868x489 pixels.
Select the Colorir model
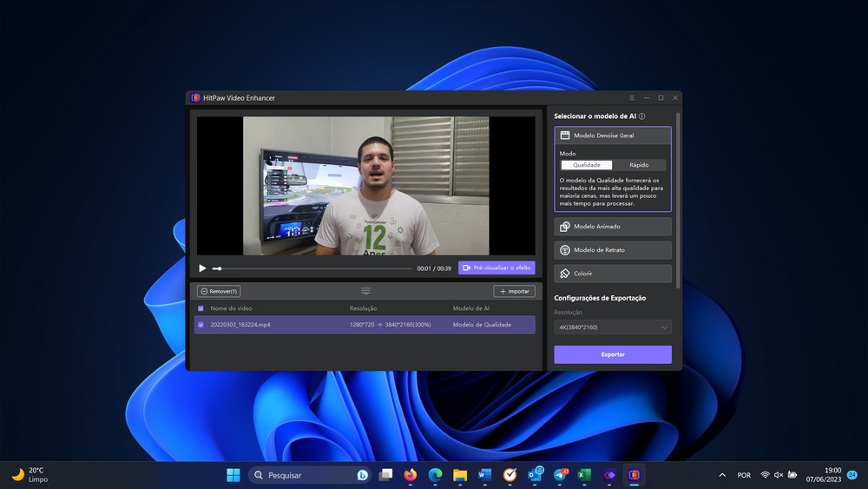point(612,274)
